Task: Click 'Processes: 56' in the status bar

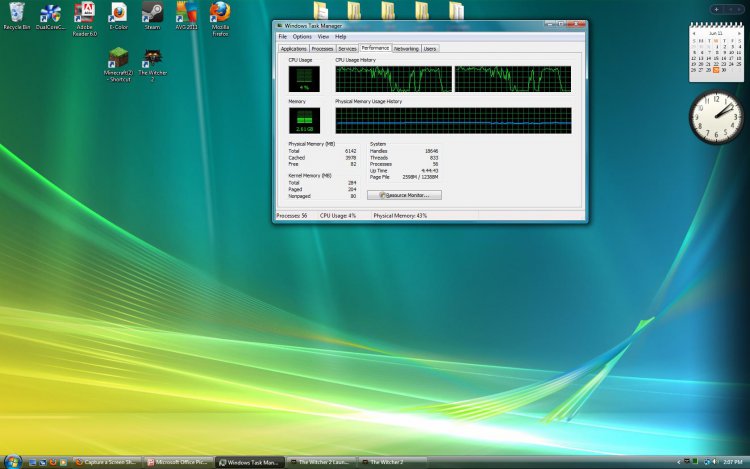Action: coord(292,216)
